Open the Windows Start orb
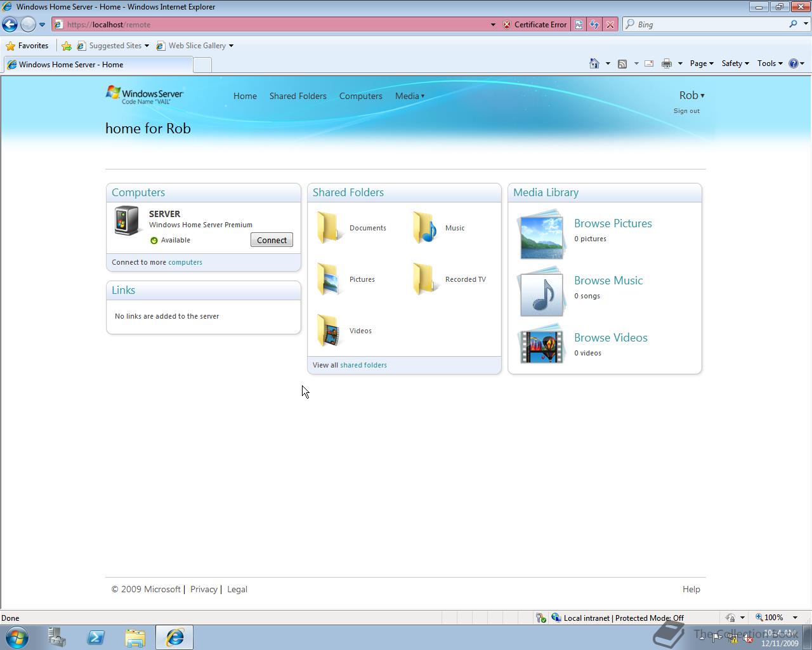 (16, 637)
